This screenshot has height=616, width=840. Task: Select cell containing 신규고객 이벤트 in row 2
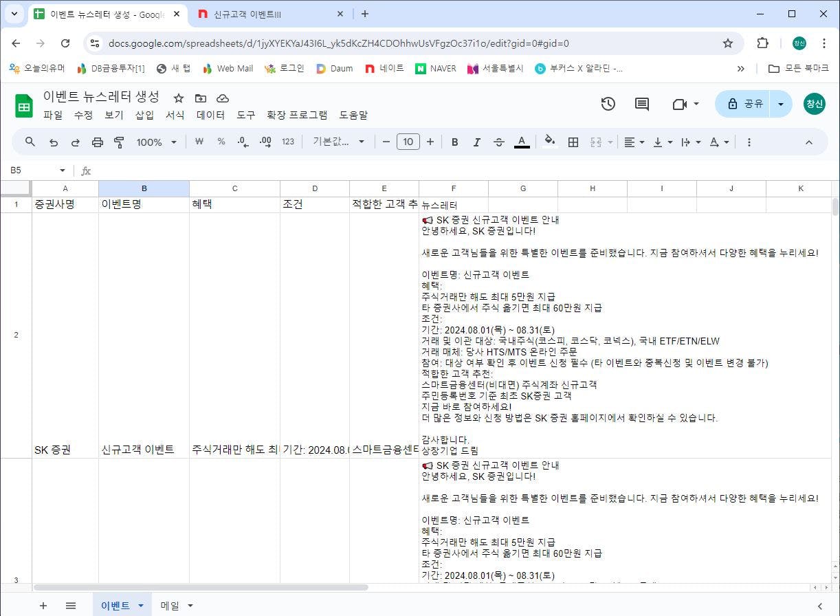point(144,335)
